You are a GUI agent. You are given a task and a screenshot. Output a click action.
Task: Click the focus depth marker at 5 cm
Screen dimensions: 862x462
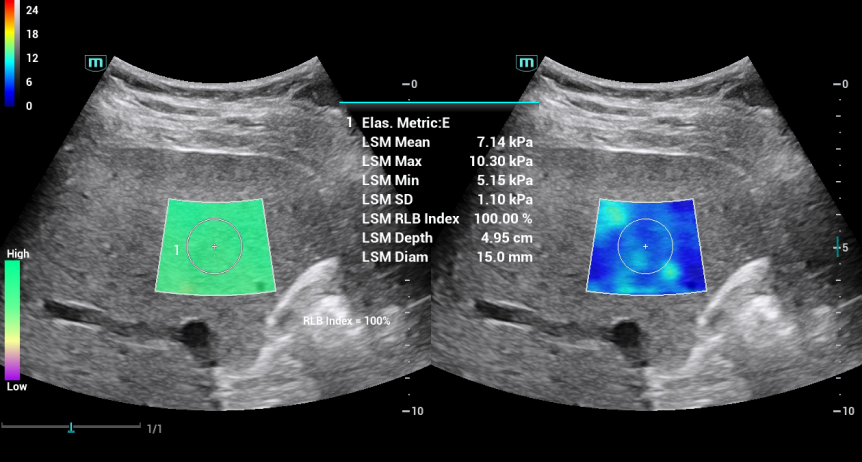(x=839, y=246)
